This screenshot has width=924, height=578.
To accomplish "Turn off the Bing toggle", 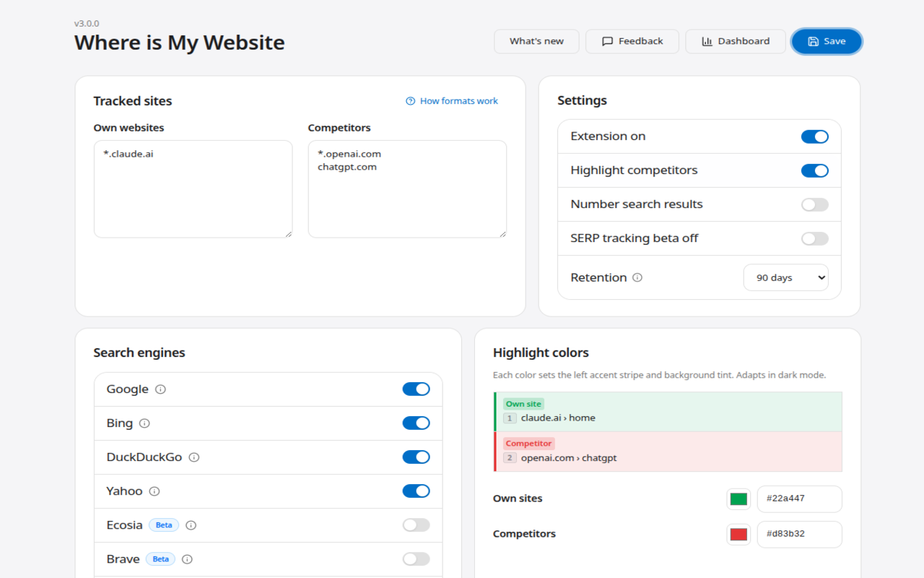I will (x=417, y=423).
